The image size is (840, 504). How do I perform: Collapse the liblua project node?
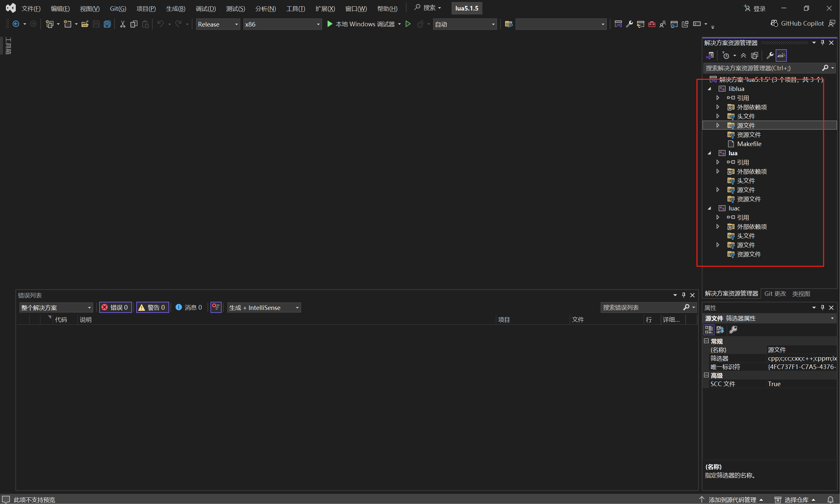coord(710,89)
